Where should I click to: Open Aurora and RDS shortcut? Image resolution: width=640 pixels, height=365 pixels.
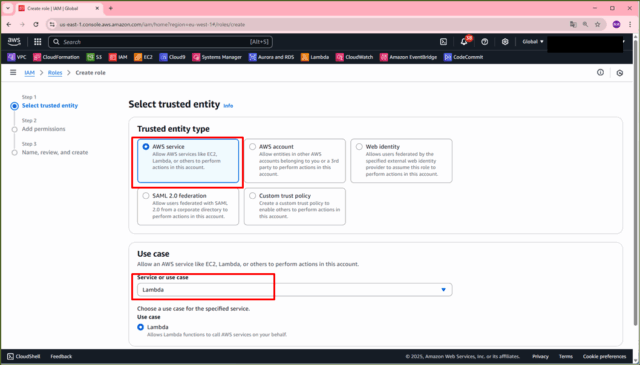(271, 57)
